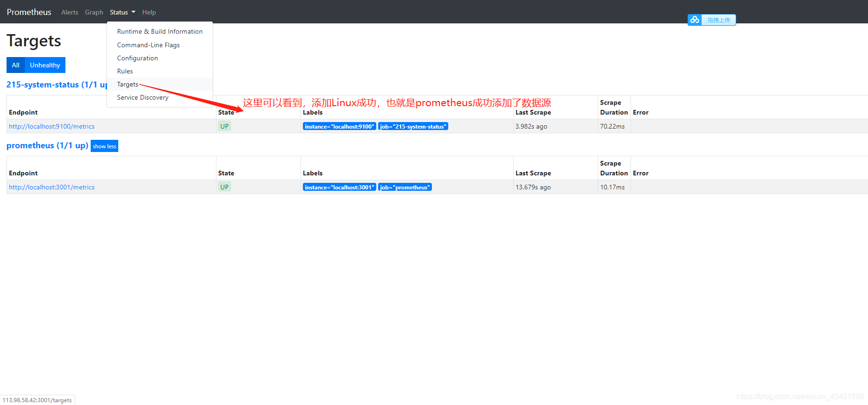Image resolution: width=868 pixels, height=405 pixels.
Task: Click Last Scrape header in prometheus table
Action: [x=533, y=173]
